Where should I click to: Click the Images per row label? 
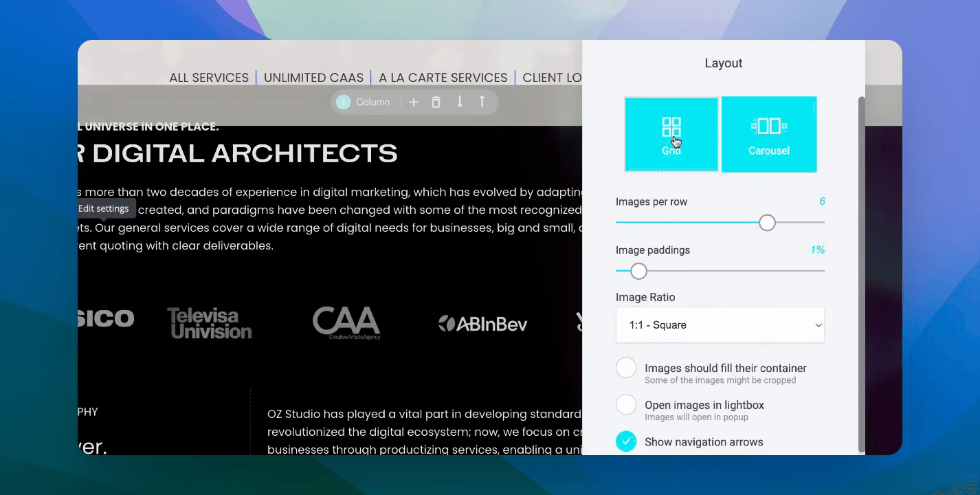(x=652, y=202)
